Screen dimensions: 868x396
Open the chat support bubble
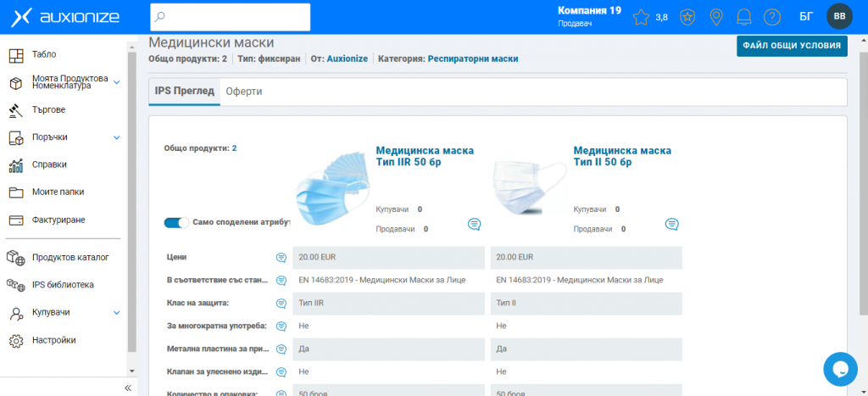tap(841, 369)
